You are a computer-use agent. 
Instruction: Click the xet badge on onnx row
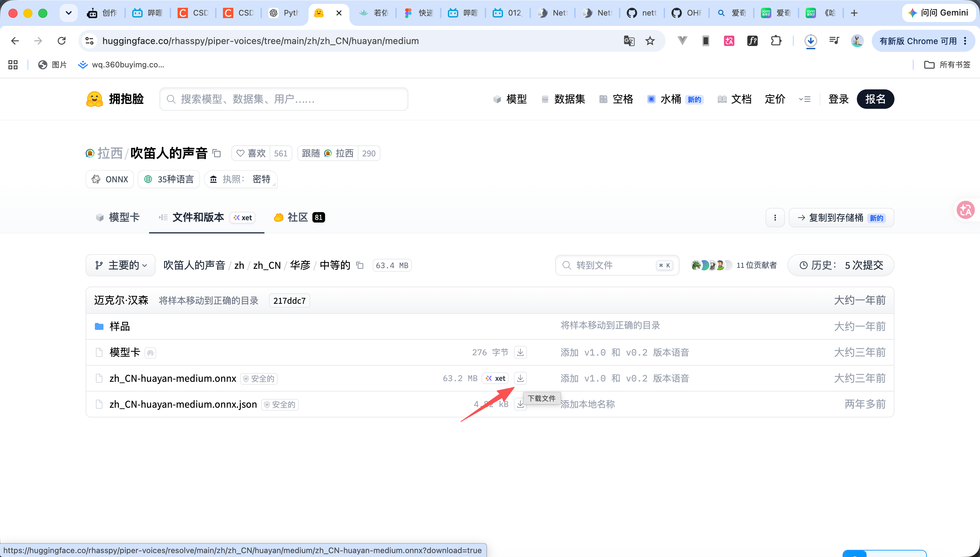click(496, 378)
